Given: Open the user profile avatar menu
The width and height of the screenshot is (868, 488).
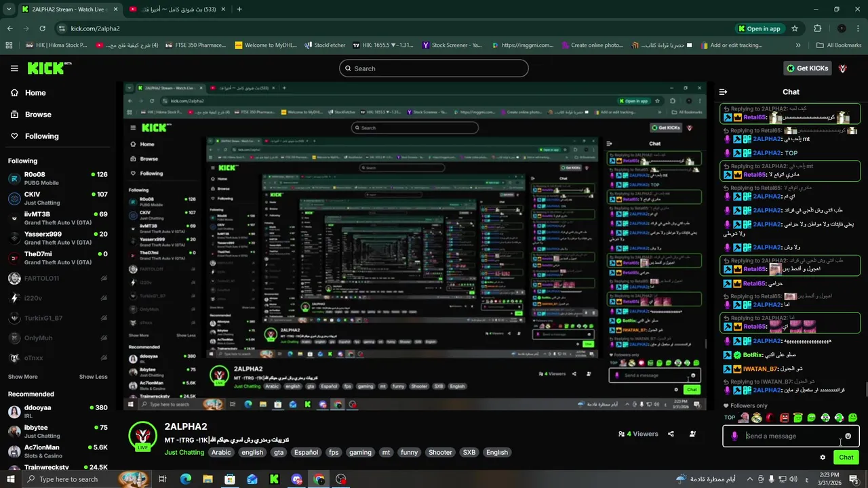Looking at the screenshot, I should point(843,68).
